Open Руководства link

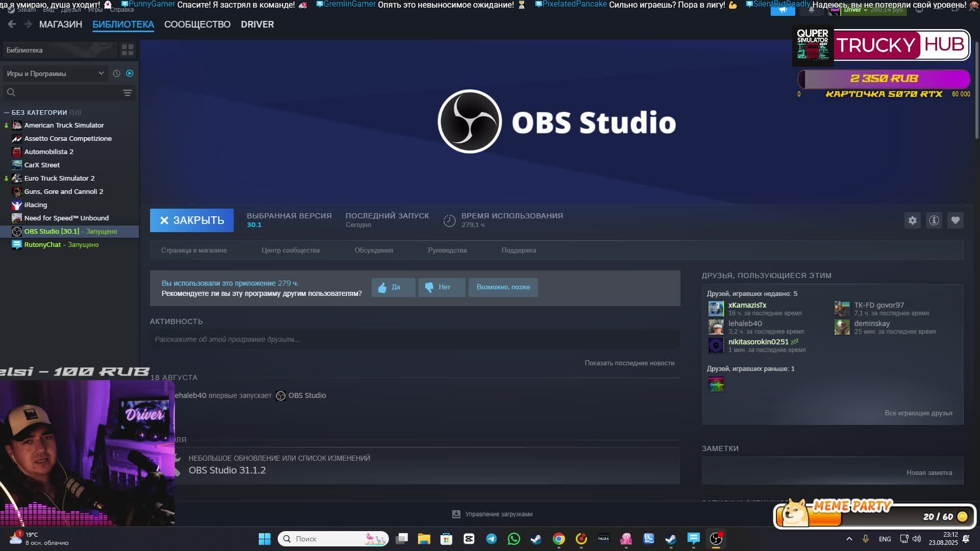pos(447,251)
